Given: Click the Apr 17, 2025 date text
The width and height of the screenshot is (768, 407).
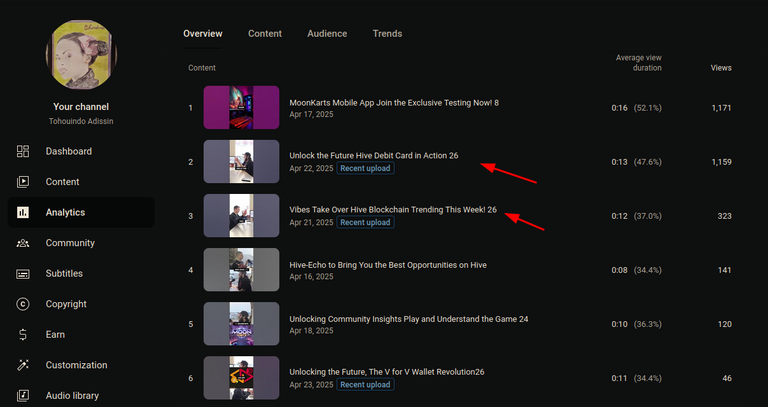Looking at the screenshot, I should (312, 115).
